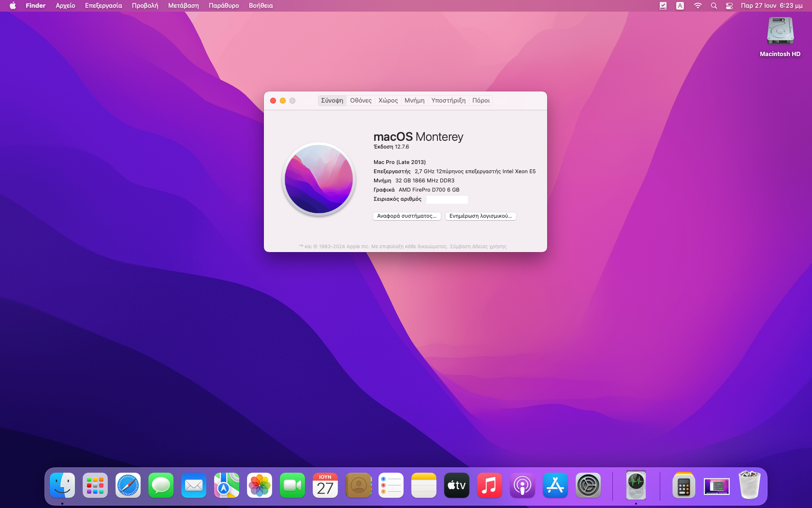
Task: Open the Επεξεργασία menu
Action: tap(103, 6)
